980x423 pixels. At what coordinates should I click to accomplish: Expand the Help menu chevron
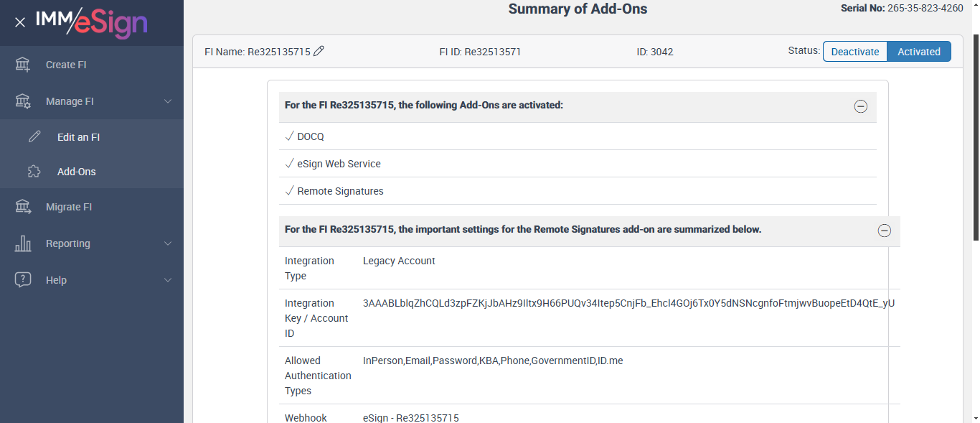[168, 280]
